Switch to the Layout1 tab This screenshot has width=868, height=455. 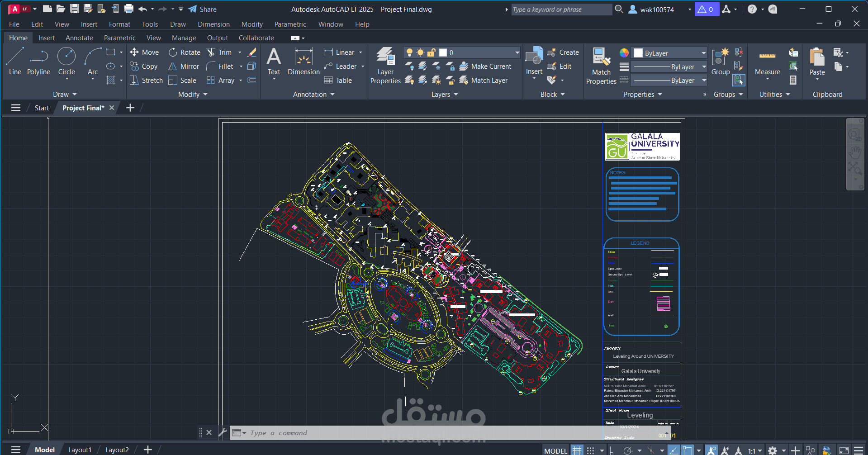[80, 450]
